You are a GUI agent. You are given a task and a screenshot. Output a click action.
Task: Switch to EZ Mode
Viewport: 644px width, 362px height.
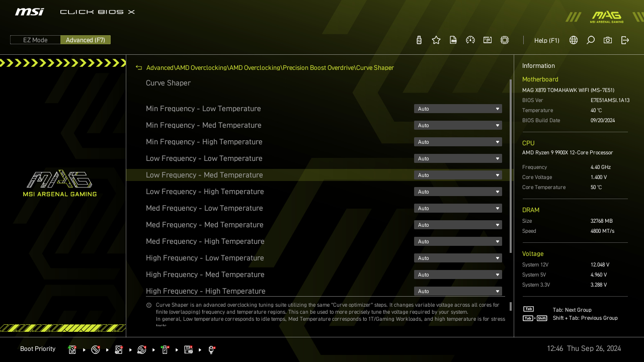click(35, 40)
